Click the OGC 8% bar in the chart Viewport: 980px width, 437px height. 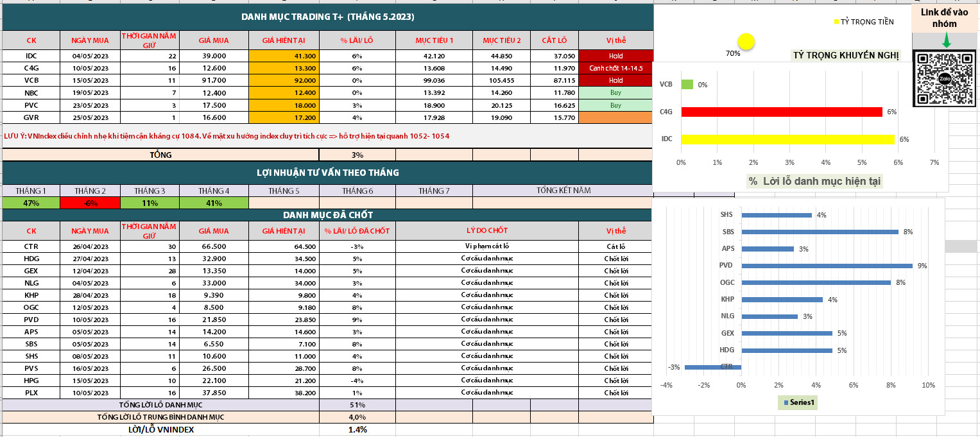click(x=816, y=282)
